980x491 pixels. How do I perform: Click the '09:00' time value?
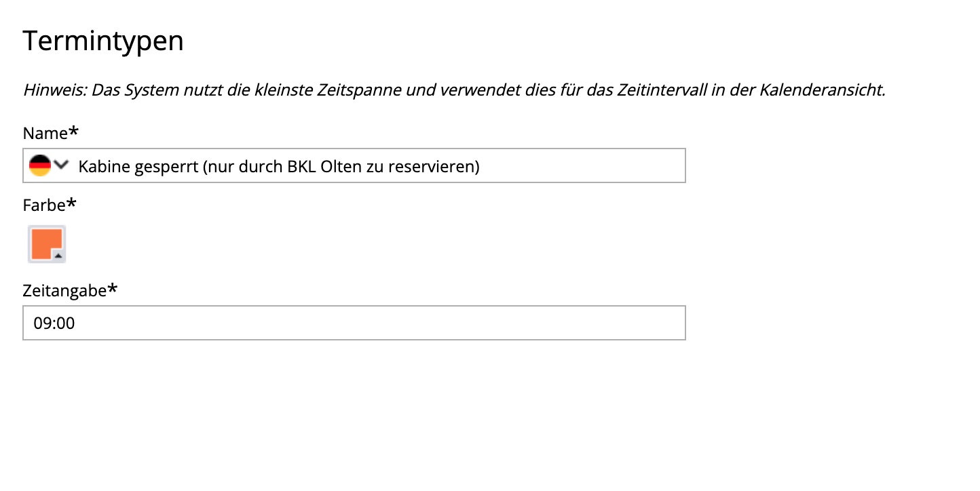click(54, 323)
